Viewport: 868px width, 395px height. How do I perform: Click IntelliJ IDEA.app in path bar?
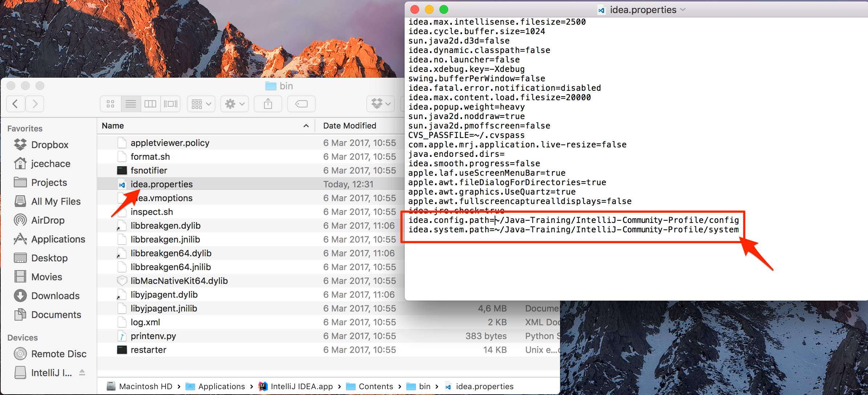click(x=296, y=386)
